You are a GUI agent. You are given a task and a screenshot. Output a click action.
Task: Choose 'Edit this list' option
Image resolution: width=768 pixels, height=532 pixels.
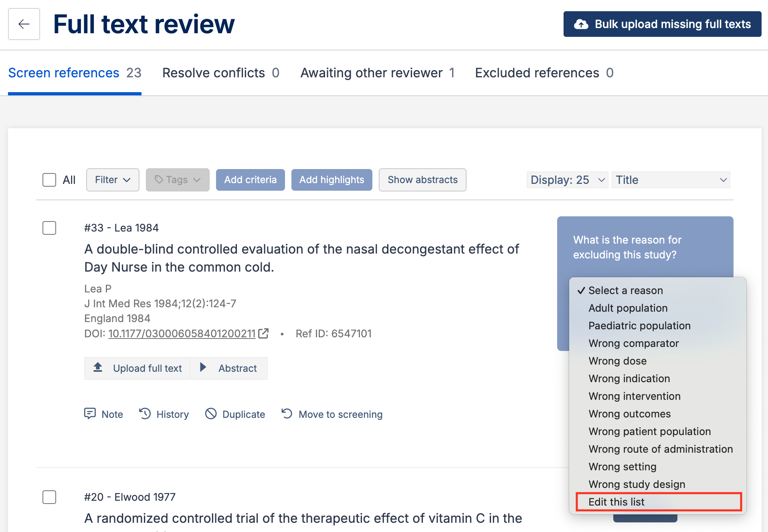pyautogui.click(x=659, y=502)
